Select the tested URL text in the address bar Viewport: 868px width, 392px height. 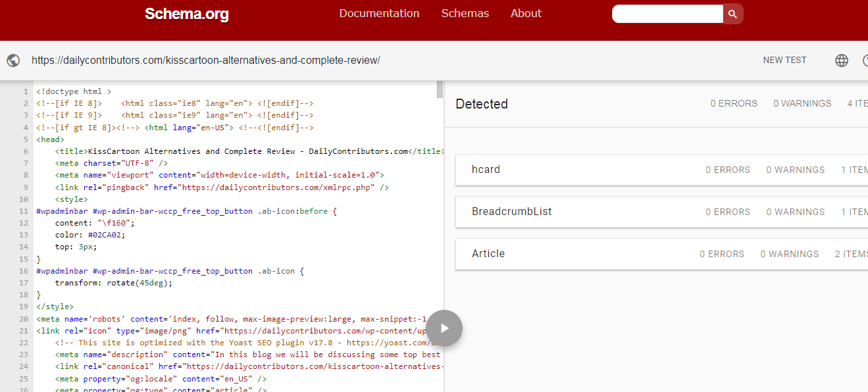click(206, 60)
